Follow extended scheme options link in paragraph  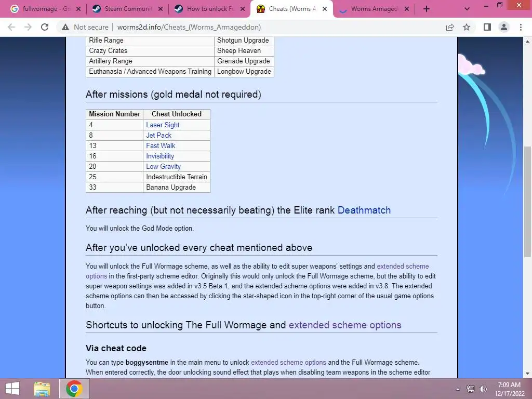[403, 267]
